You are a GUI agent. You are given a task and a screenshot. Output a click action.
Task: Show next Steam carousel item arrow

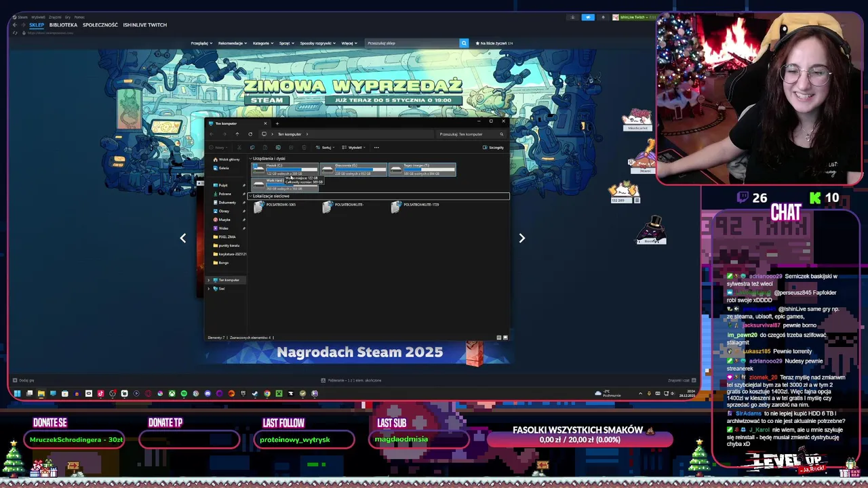(521, 238)
